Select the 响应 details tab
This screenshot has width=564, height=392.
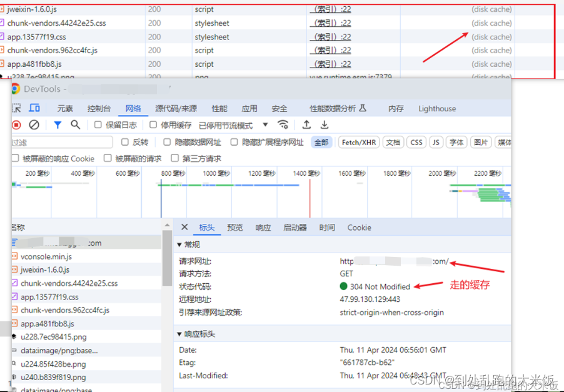click(263, 228)
